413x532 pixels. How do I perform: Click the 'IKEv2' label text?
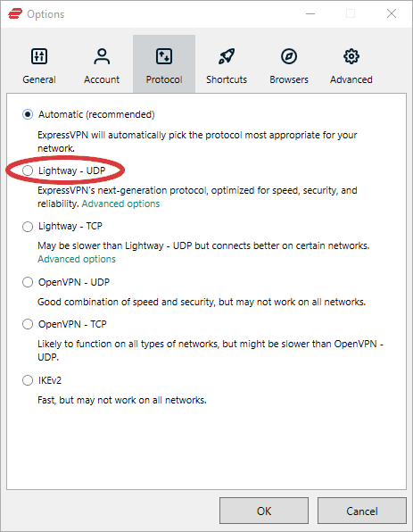coord(50,380)
